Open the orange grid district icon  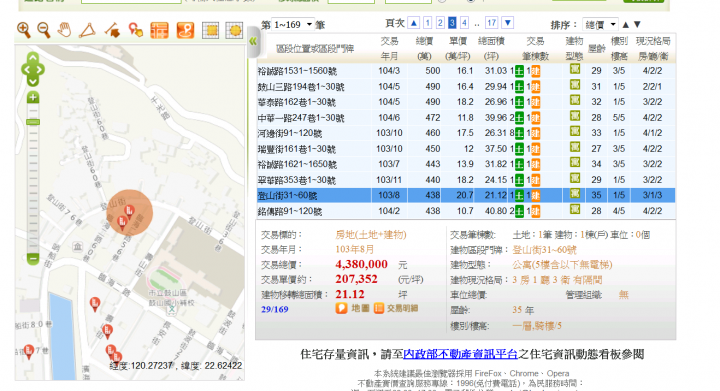(159, 30)
